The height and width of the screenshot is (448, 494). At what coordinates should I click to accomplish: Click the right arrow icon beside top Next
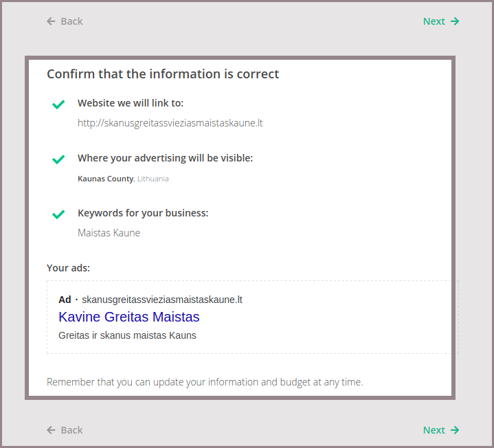[x=454, y=21]
